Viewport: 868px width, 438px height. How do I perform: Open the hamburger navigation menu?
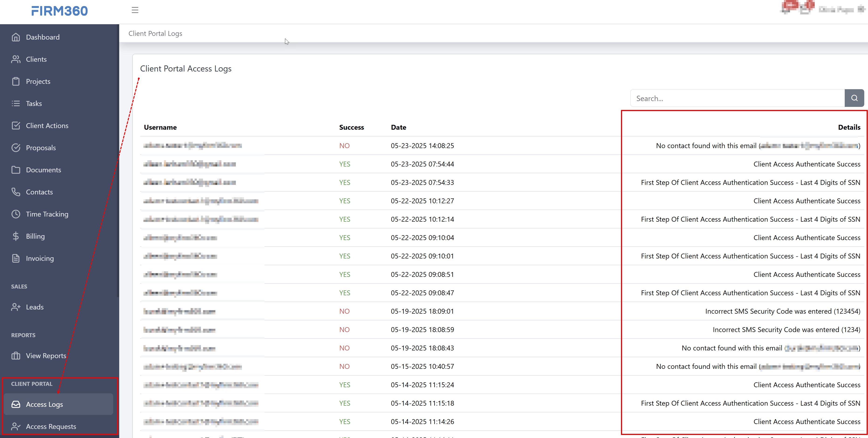pyautogui.click(x=135, y=10)
